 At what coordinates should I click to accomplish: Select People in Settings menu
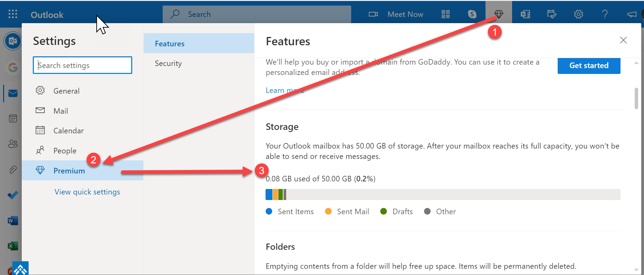83,151
